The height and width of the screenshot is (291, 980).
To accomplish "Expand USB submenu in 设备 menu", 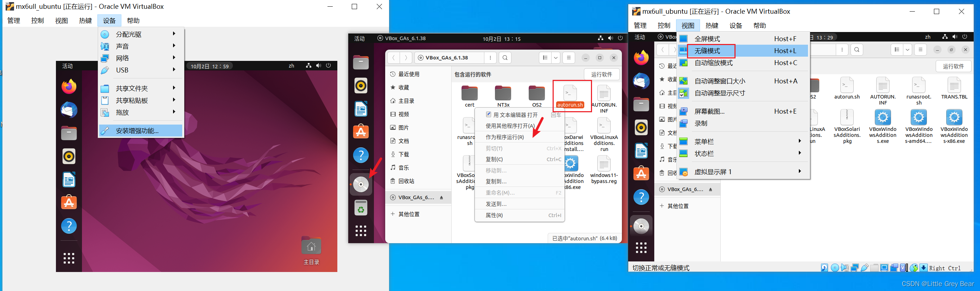I will [141, 70].
